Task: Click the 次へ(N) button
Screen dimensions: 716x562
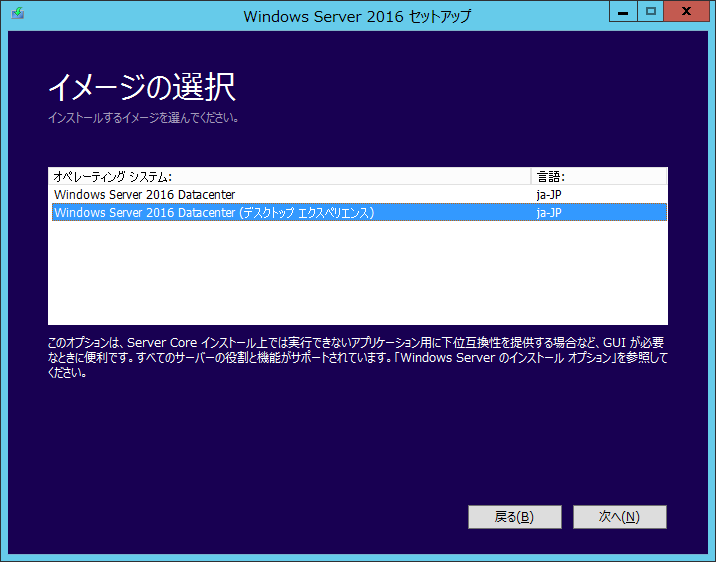Action: tap(620, 517)
